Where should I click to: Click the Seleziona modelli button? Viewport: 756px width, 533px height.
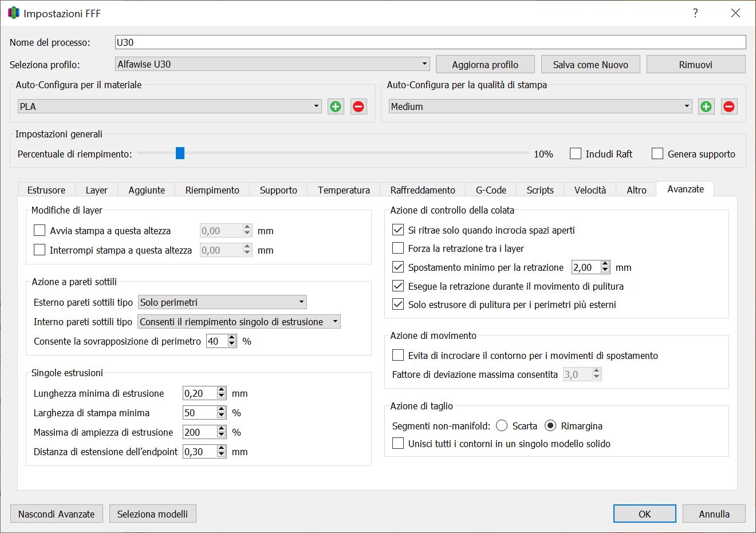tap(152, 514)
